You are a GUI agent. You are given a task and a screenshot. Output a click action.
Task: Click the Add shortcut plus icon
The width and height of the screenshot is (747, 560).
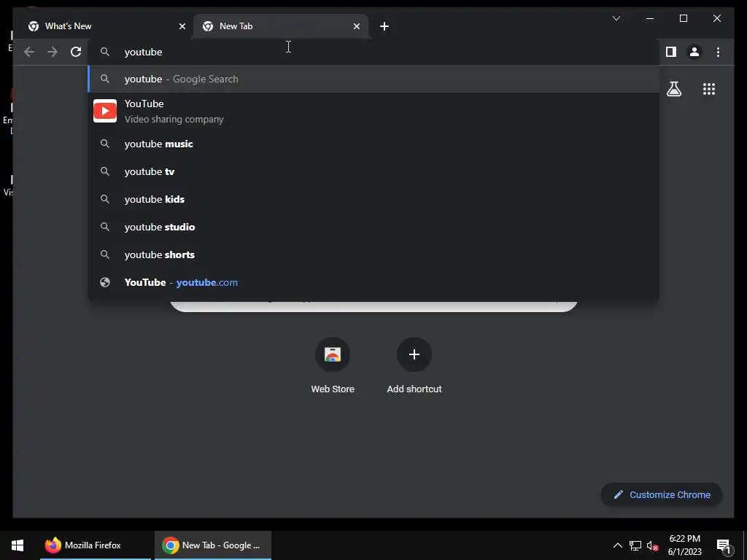414,354
